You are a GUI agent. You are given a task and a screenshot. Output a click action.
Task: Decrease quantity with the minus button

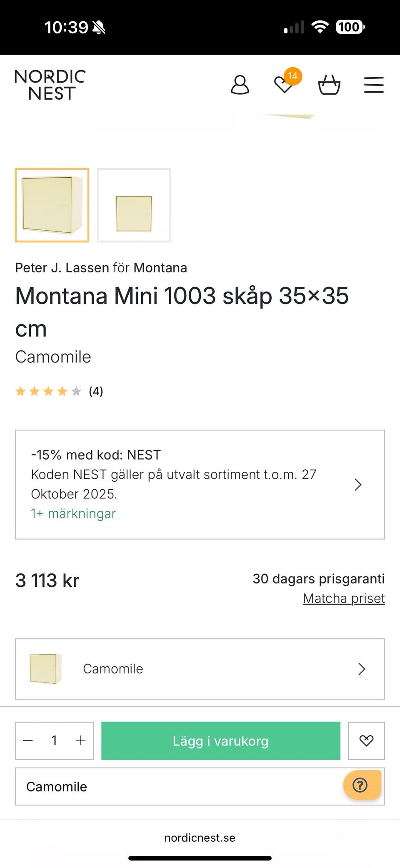tap(28, 740)
